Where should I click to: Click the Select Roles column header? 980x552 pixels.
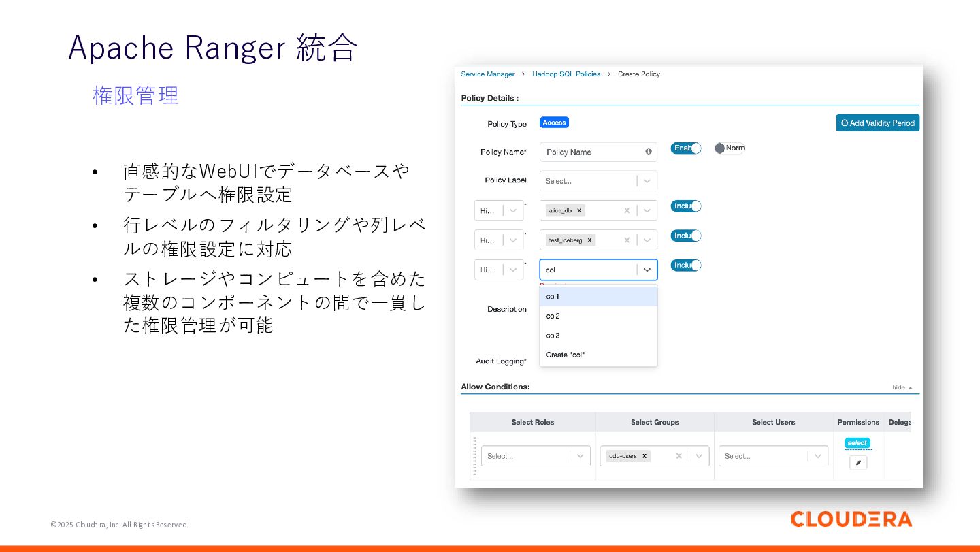(532, 422)
